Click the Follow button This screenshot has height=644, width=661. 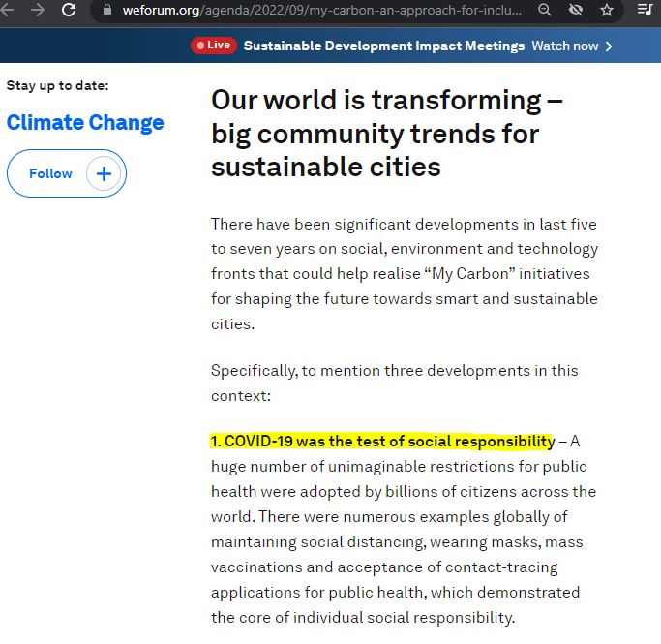[x=67, y=173]
